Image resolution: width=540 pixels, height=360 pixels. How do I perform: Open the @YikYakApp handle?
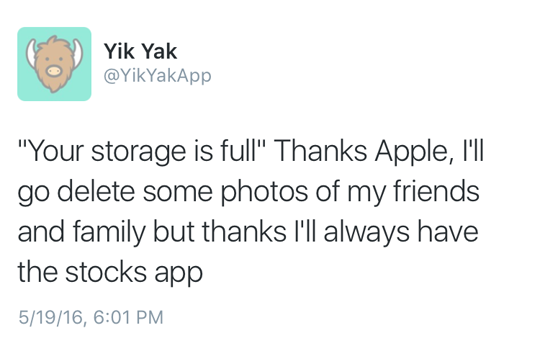[x=157, y=76]
